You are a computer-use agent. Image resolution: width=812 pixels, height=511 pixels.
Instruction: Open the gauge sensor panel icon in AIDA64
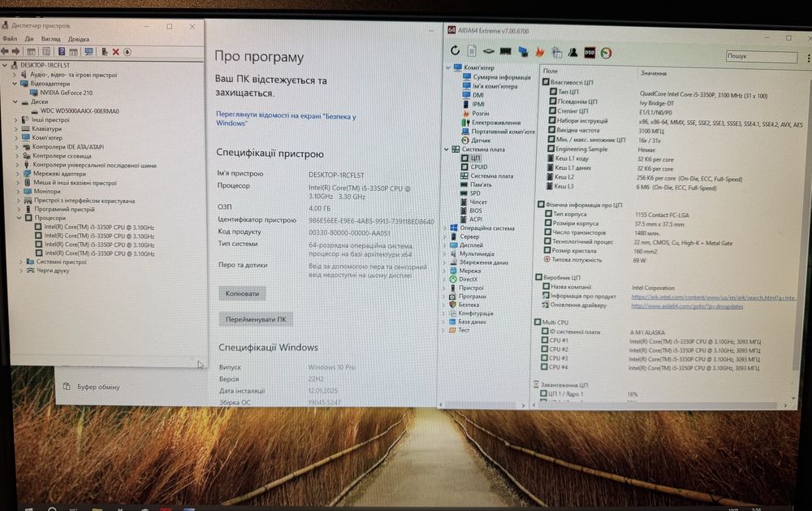pos(606,53)
